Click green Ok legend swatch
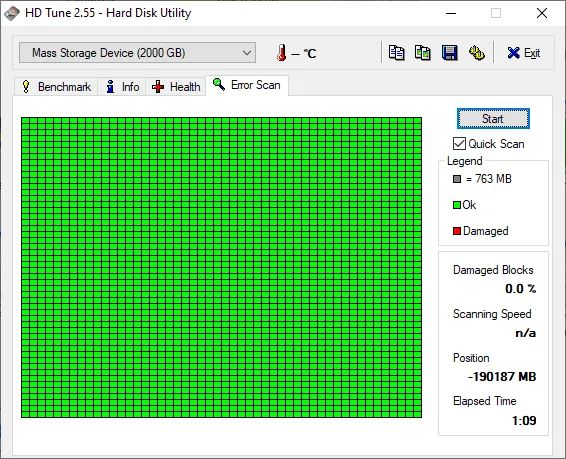This screenshot has width=566, height=459. click(457, 205)
